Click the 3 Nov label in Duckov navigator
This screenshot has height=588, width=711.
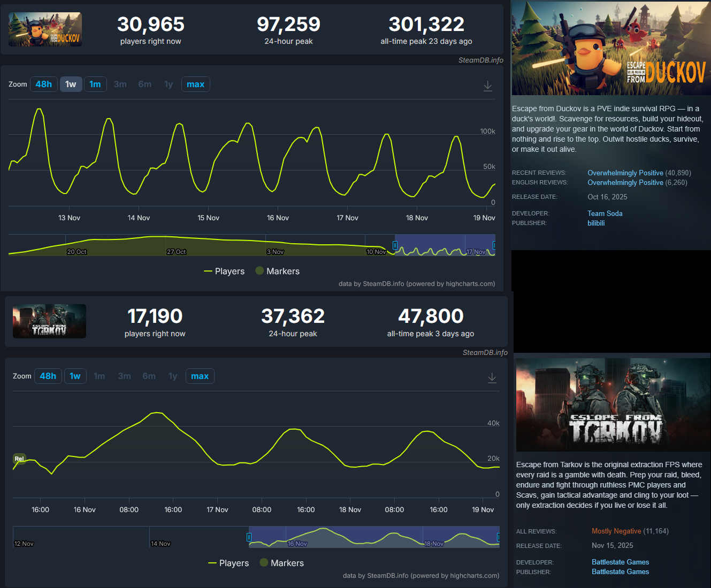click(x=276, y=252)
